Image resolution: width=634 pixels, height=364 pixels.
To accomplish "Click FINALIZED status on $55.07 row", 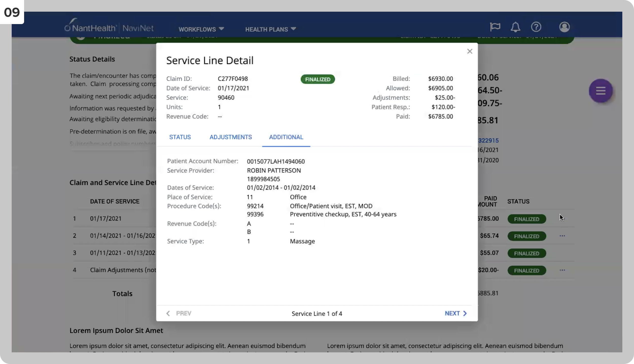I will pyautogui.click(x=526, y=253).
